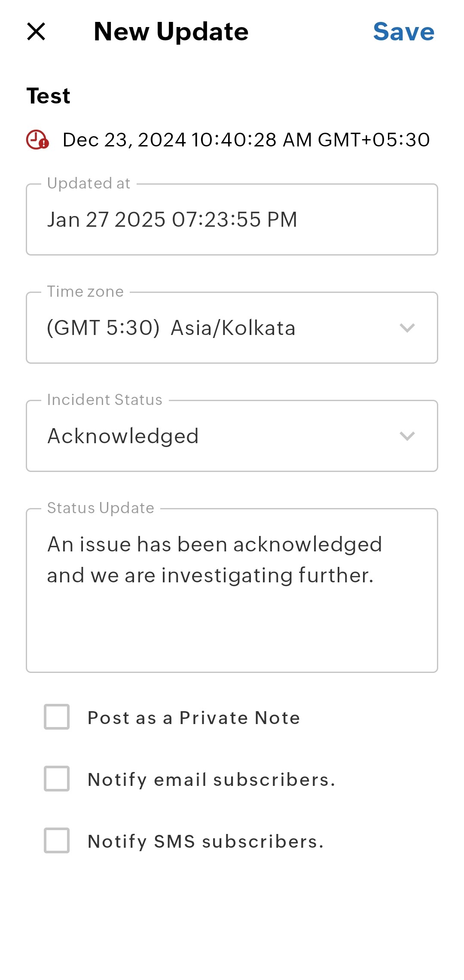Tap the Test incident name heading
The width and height of the screenshot is (464, 980).
coord(48,96)
